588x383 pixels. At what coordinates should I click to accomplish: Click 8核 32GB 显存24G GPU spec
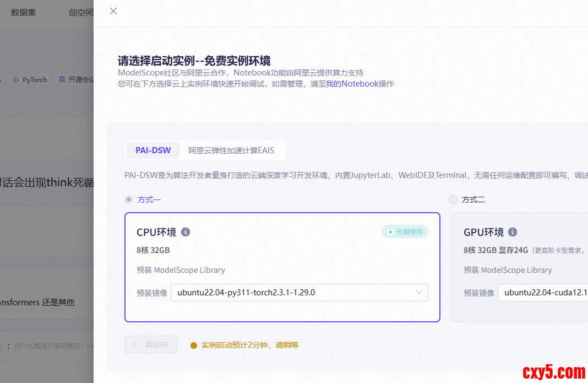[496, 250]
